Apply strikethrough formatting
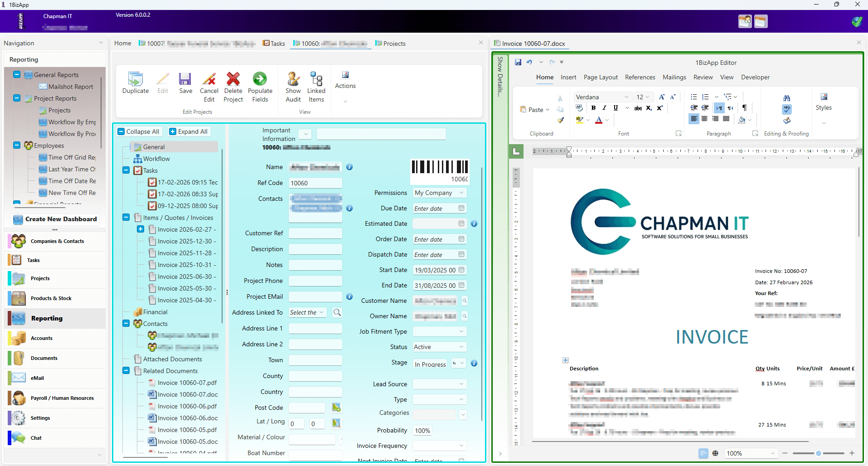 [638, 108]
